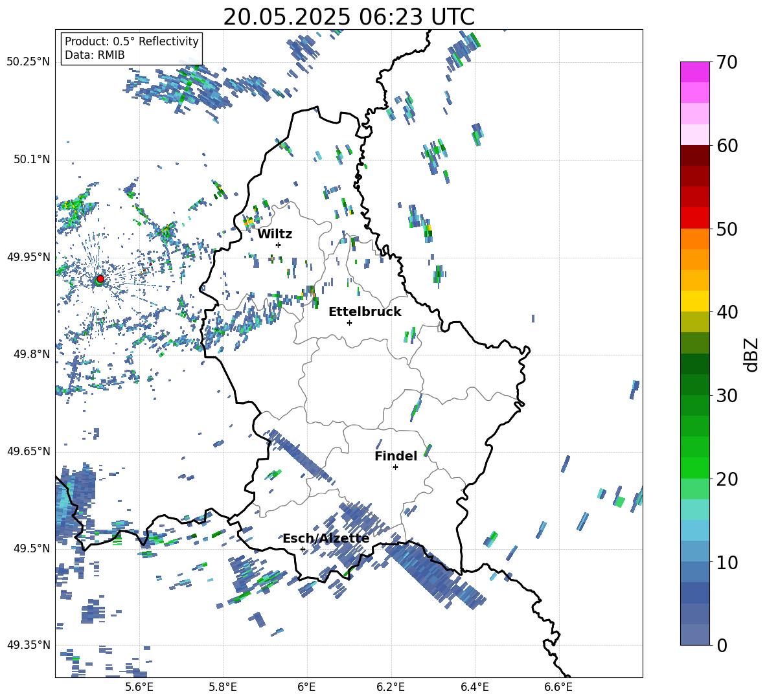Click the 20.05.2025 06:23 UTC title
This screenshot has height=700, width=767.
(349, 17)
